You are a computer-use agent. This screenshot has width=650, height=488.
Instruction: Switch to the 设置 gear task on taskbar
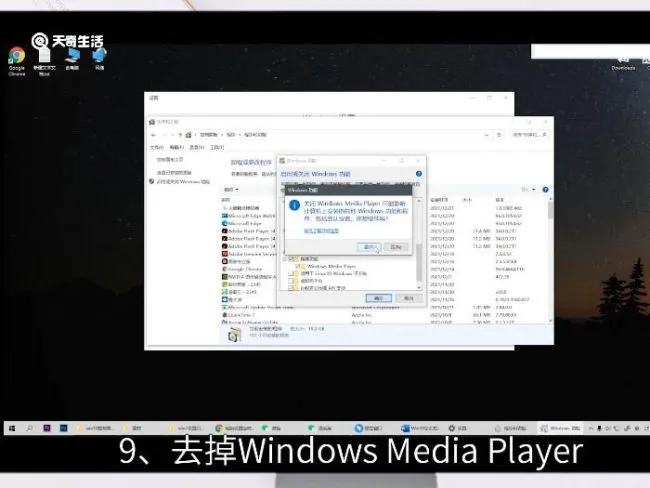(458, 428)
